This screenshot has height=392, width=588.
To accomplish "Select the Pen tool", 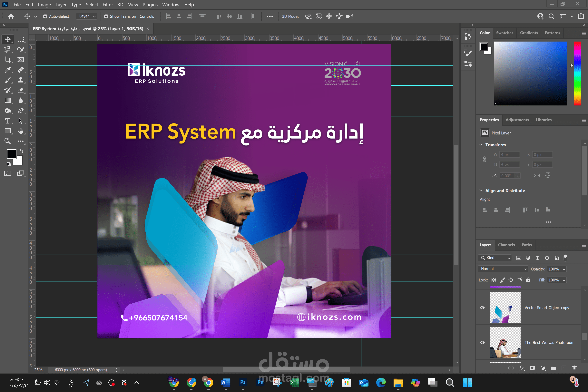I will 21,111.
